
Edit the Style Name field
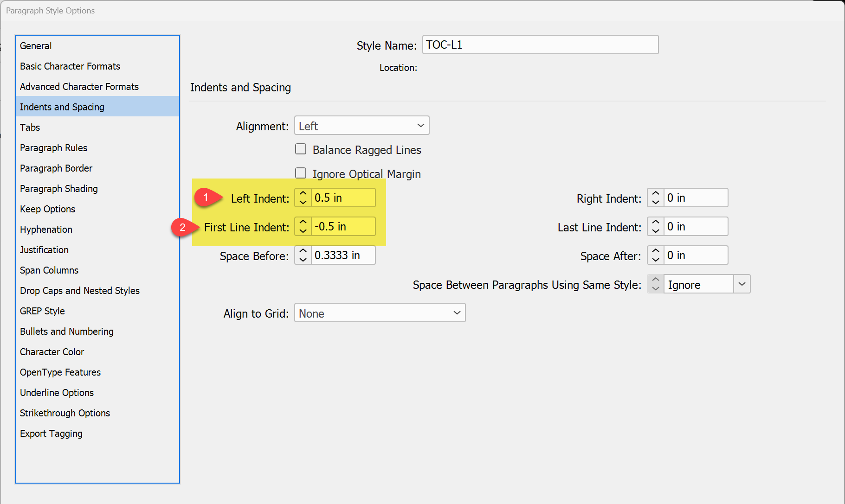click(540, 45)
